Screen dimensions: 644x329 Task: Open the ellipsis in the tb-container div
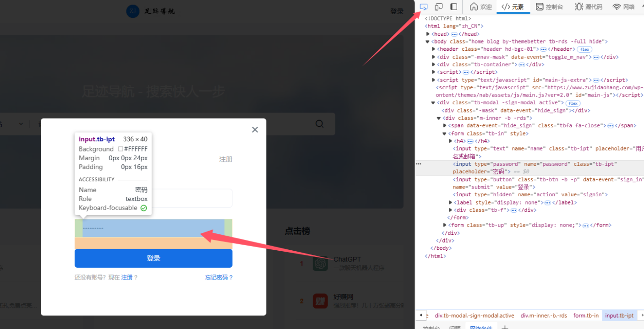coord(521,65)
